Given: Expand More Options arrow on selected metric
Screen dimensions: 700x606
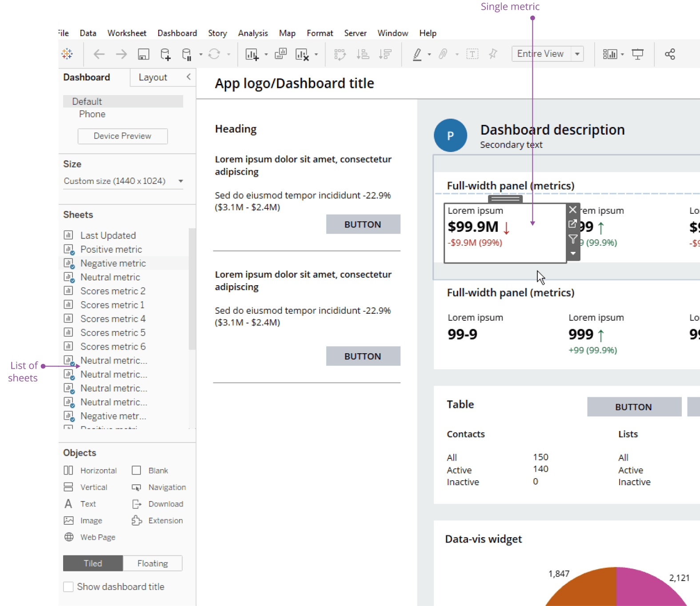Looking at the screenshot, I should pyautogui.click(x=573, y=254).
